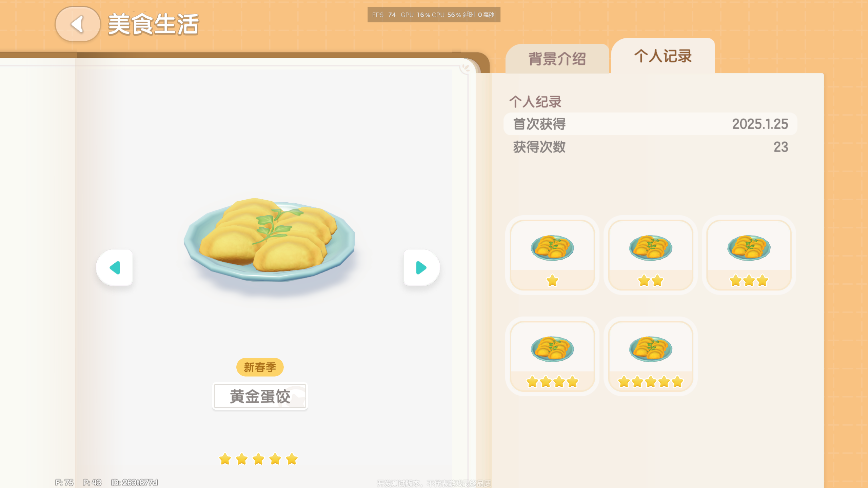This screenshot has height=488, width=868.
Task: Show the next dish with right arrow
Action: click(x=421, y=268)
